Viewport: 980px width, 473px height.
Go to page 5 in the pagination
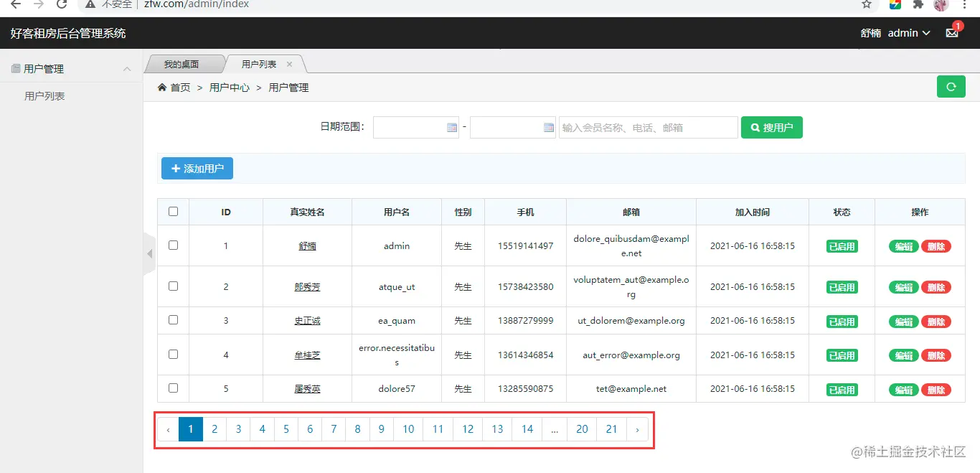(x=286, y=429)
